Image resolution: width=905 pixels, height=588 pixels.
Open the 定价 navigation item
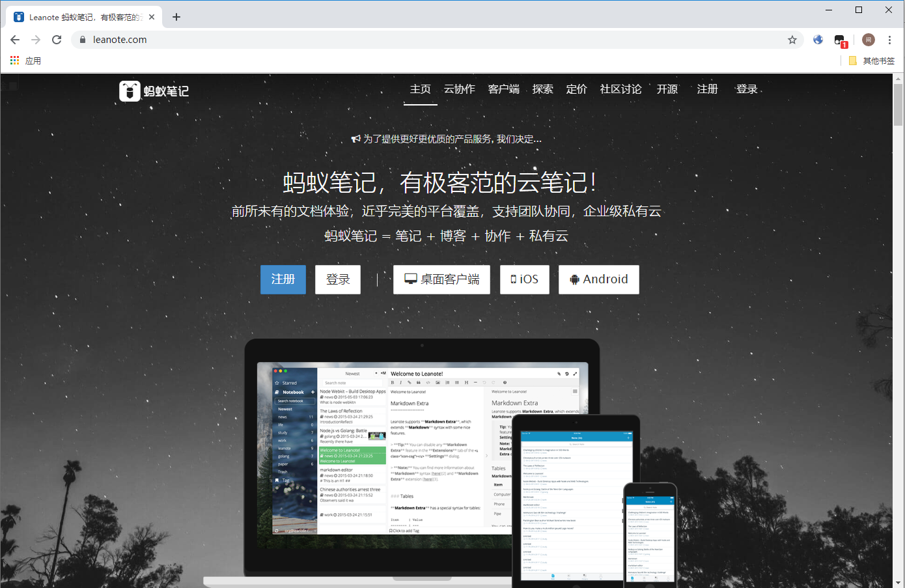577,89
